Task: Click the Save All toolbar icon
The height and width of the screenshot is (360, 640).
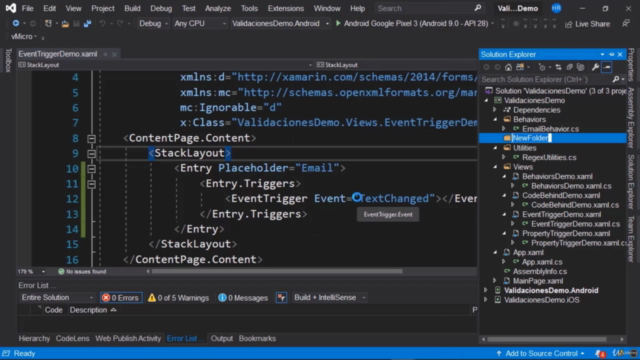Action: point(87,24)
